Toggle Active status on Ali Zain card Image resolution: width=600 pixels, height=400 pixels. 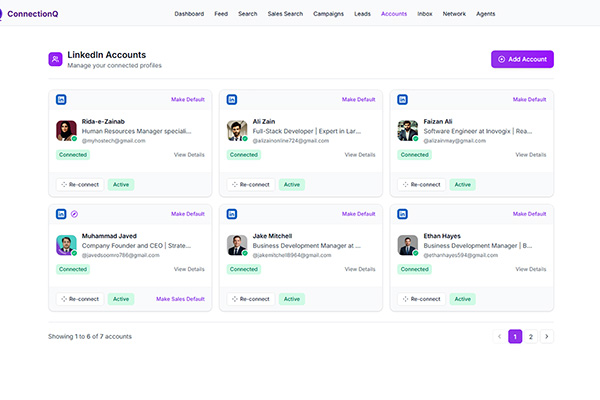coord(292,184)
